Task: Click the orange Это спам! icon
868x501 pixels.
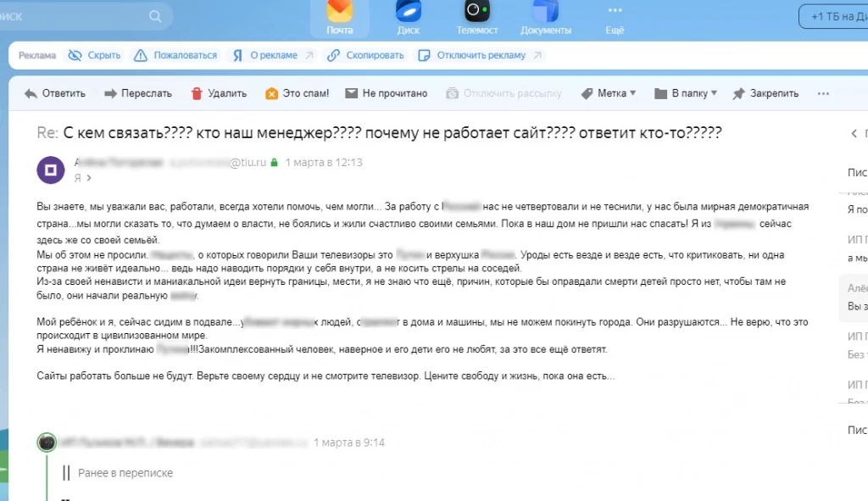Action: 271,93
